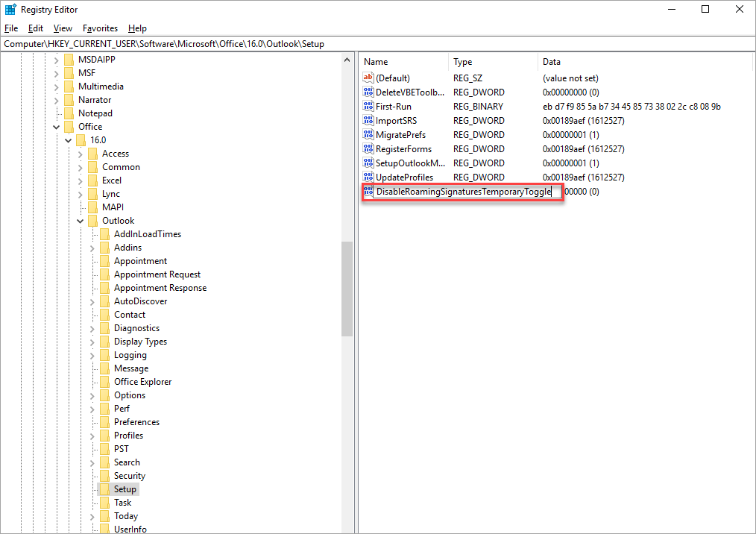Viewport: 756px width, 534px height.
Task: Collapse the 16.0 key node
Action: pyautogui.click(x=69, y=140)
